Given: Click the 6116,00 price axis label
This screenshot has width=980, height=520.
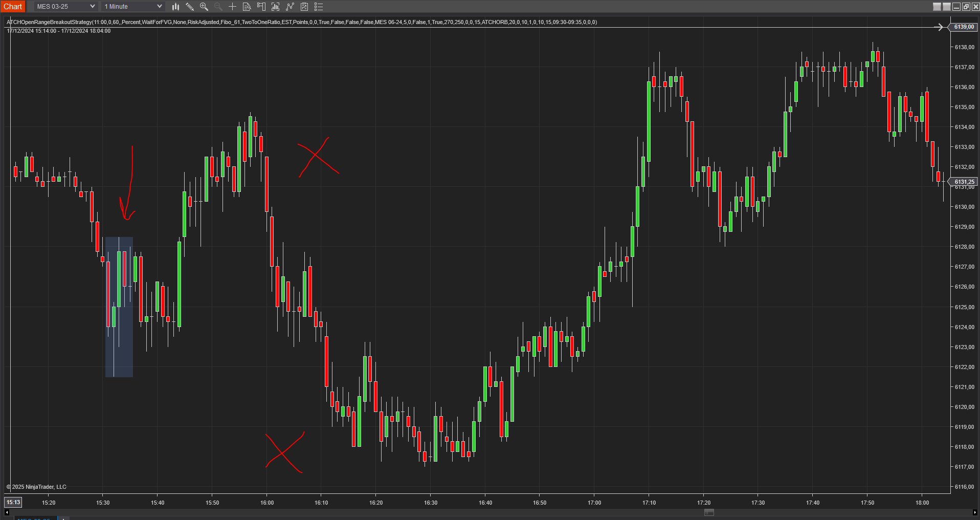Looking at the screenshot, I should [964, 487].
